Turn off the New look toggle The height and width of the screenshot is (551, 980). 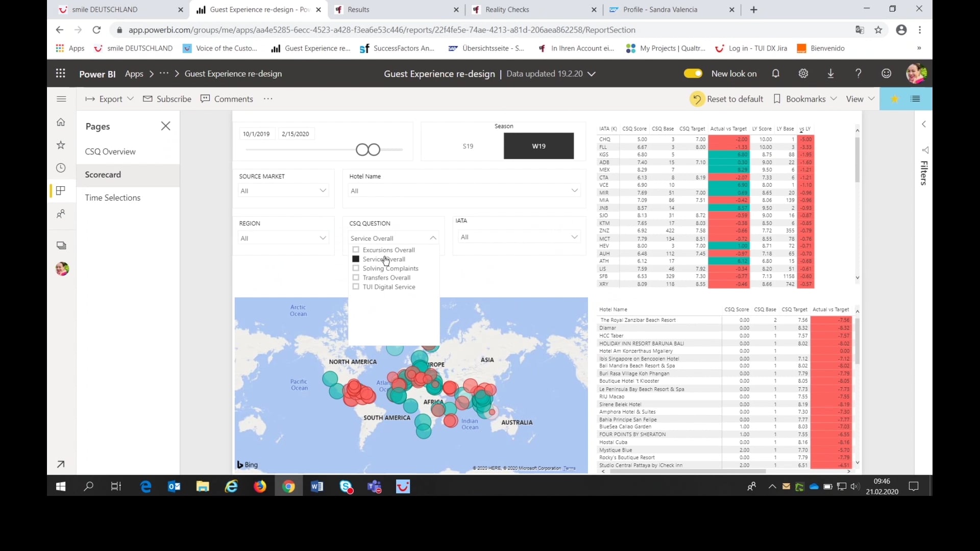pos(693,73)
